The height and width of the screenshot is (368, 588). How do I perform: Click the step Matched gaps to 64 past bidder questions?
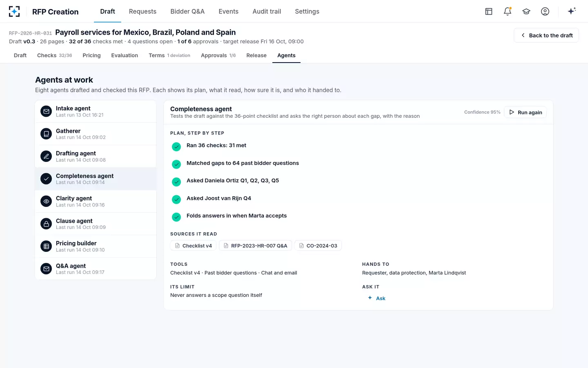click(243, 163)
